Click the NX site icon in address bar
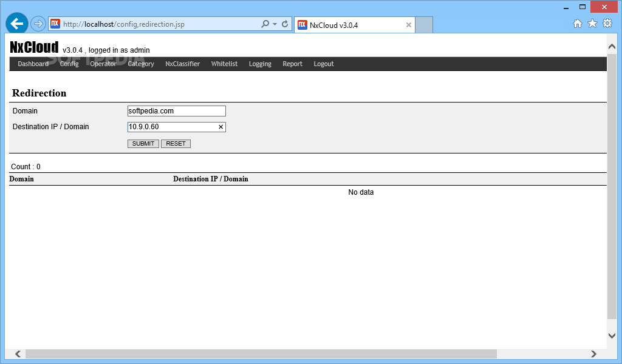The height and width of the screenshot is (364, 622). pos(55,24)
